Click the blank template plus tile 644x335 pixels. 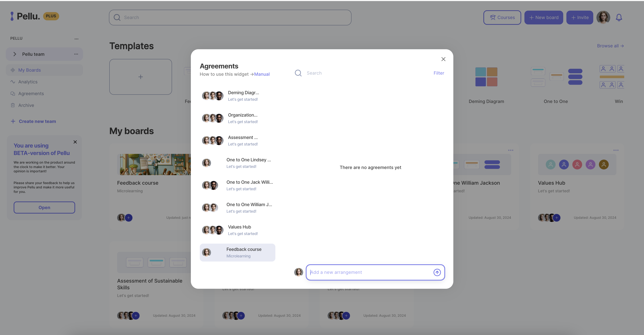140,77
